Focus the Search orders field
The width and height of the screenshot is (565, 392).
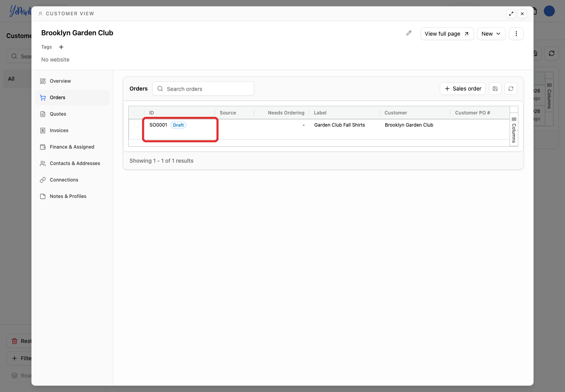203,89
